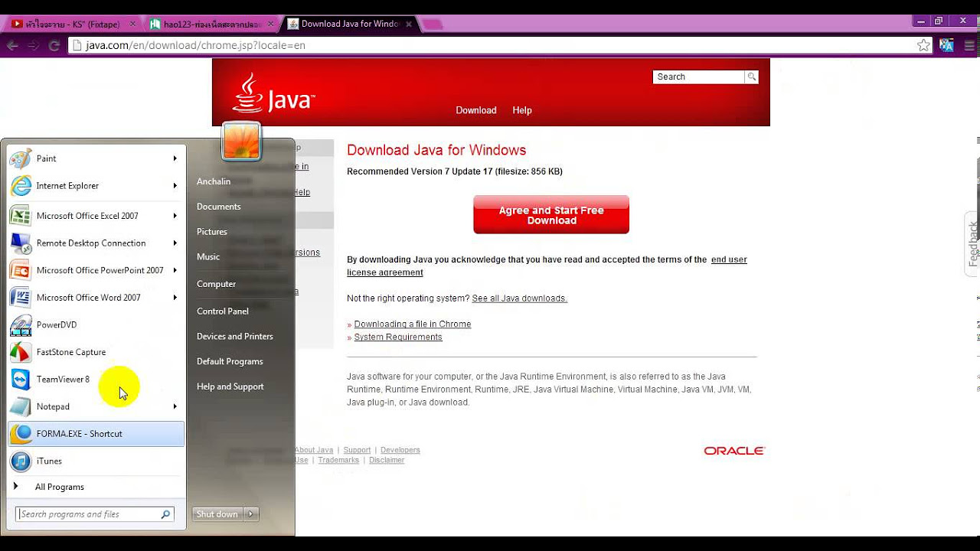Open the Support footer link
Viewport: 980px width, 551px height.
(x=357, y=451)
